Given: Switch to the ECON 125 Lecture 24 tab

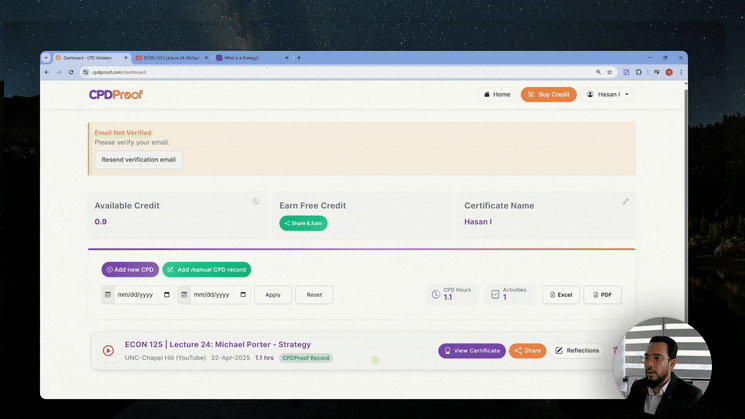Looking at the screenshot, I should click(168, 58).
